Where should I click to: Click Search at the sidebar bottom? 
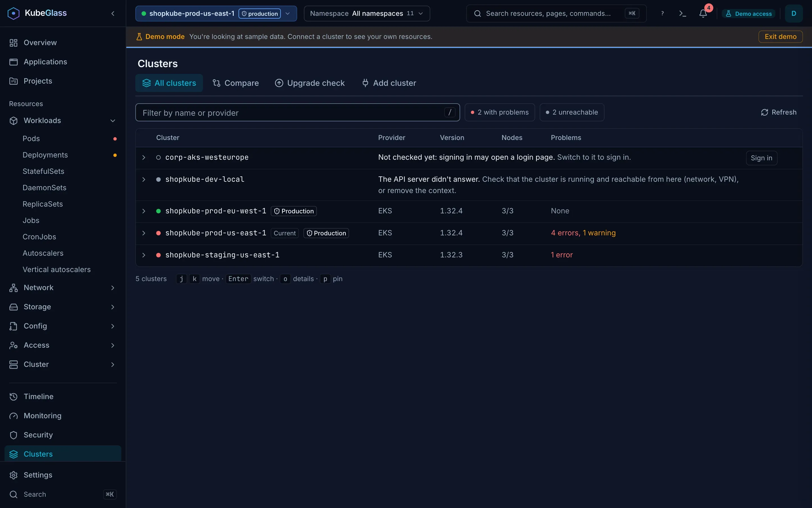tap(63, 494)
